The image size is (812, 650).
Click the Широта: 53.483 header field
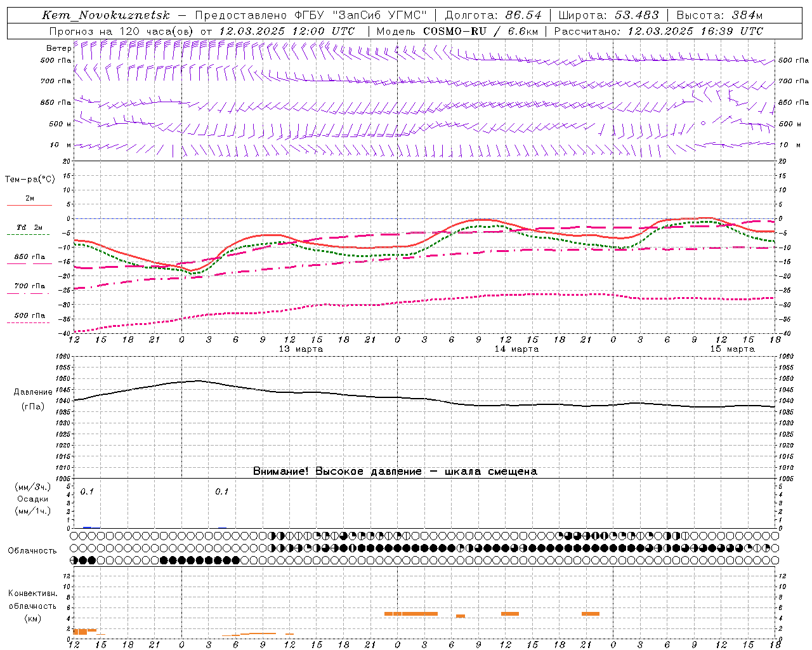point(608,15)
